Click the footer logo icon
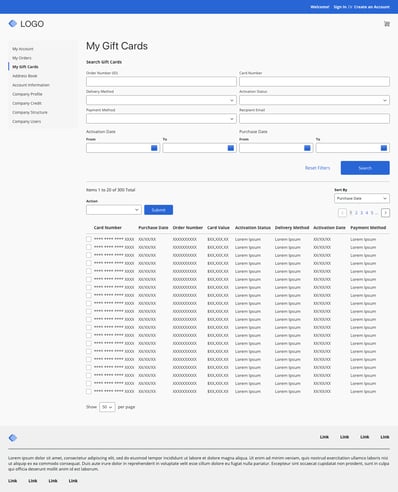Screen dimensions: 398x492 coord(13,438)
